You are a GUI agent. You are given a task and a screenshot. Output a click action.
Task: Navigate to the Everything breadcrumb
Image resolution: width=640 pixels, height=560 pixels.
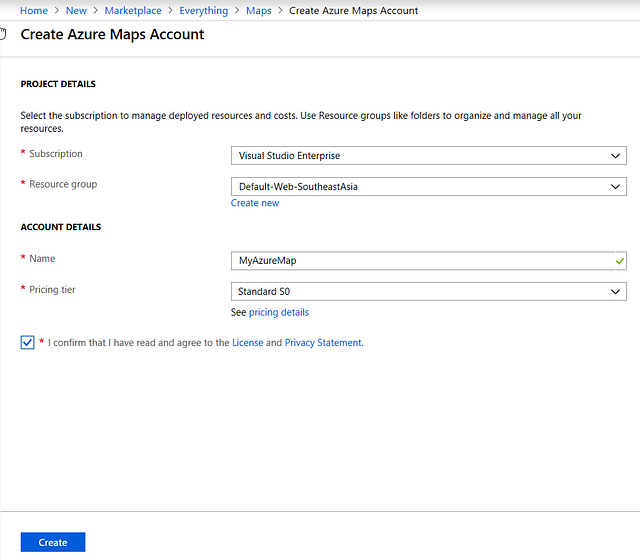tap(204, 11)
